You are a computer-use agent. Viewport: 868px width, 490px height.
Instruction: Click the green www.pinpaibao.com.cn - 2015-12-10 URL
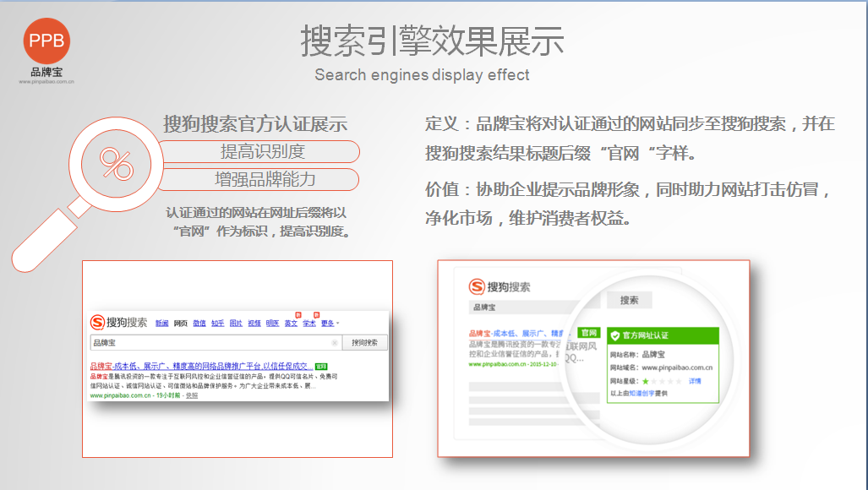tap(513, 364)
